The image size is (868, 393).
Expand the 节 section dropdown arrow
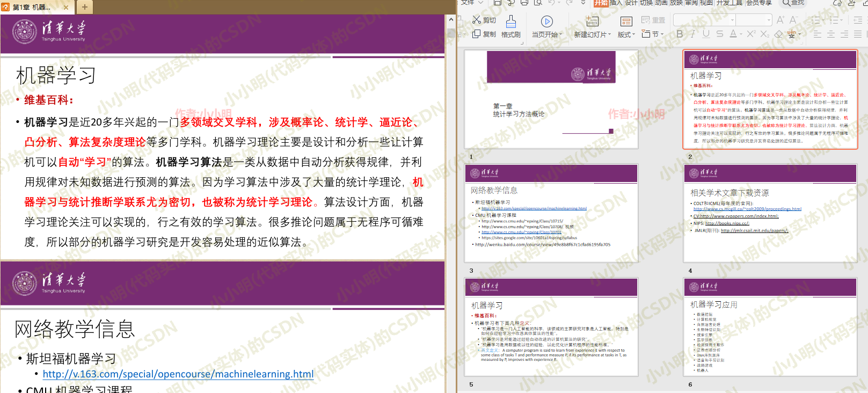tap(662, 34)
